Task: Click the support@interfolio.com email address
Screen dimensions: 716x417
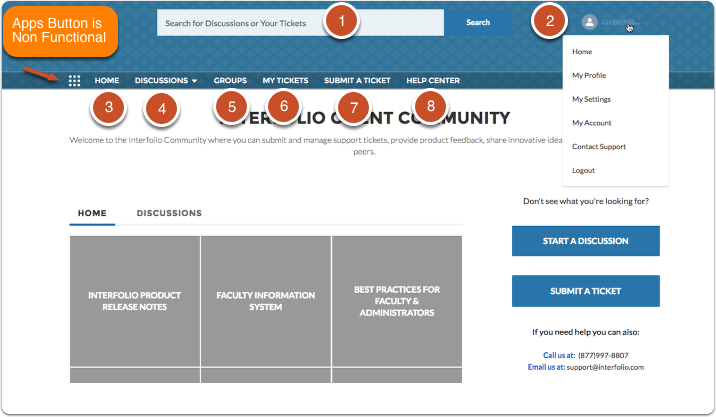Action: click(605, 367)
